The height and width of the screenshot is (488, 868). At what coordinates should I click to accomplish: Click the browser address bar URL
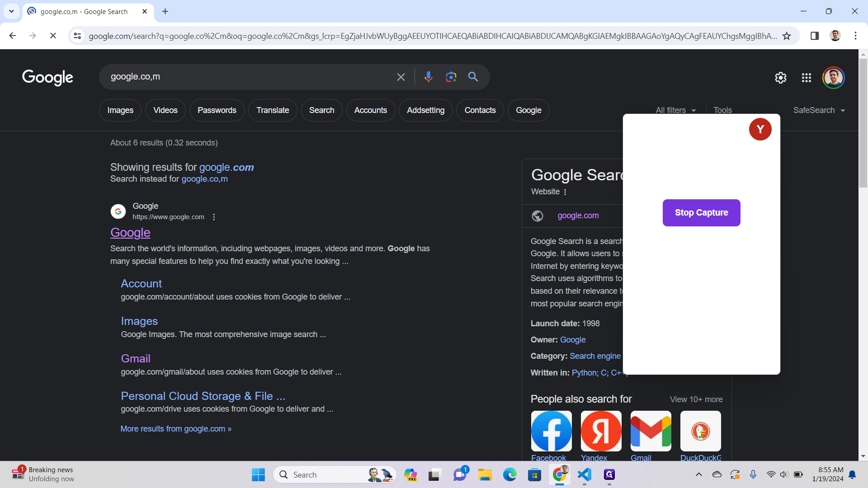click(x=433, y=36)
